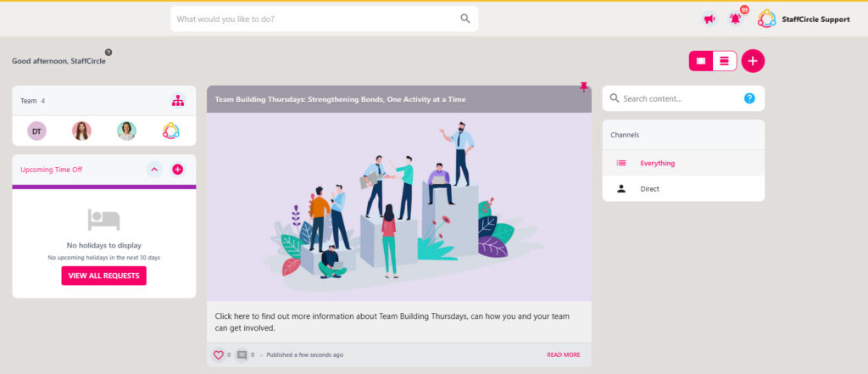The width and height of the screenshot is (868, 374).
Task: Click the pin icon on the article
Action: (x=583, y=87)
